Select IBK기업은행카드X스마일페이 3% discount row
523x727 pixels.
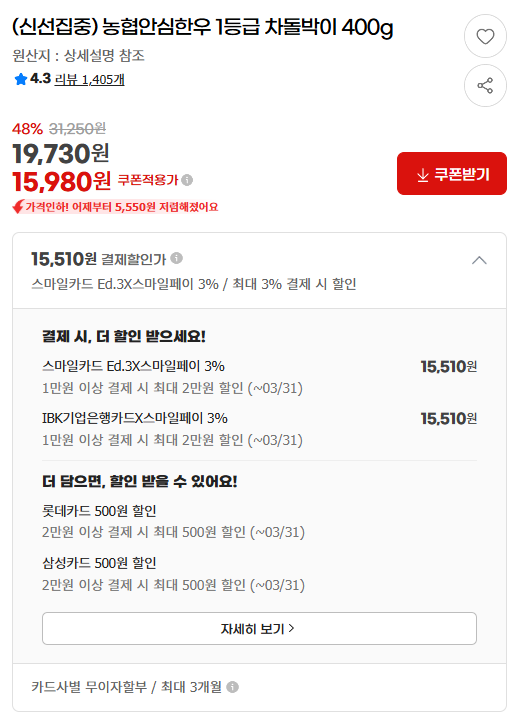click(259, 428)
